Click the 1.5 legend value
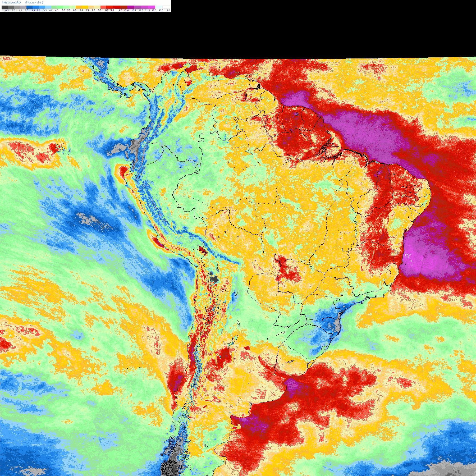 (x=20, y=10)
